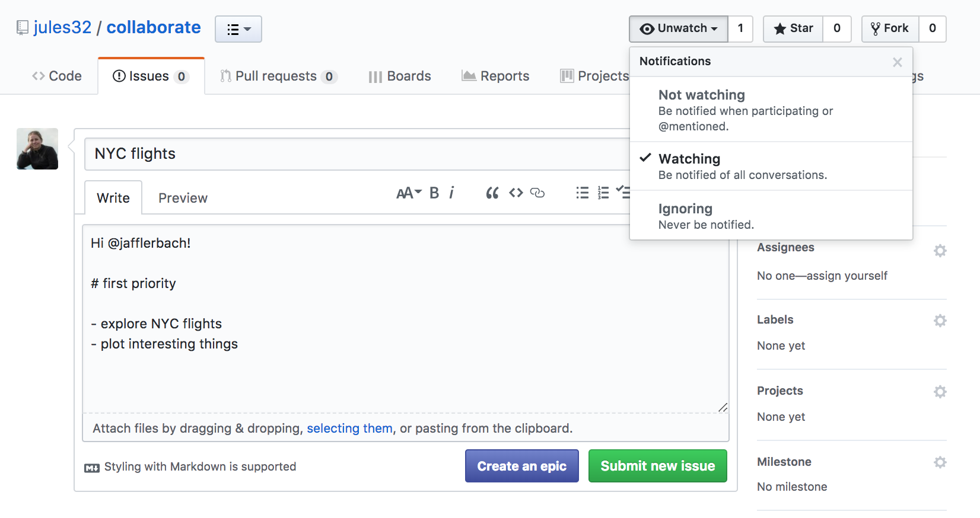
Task: Click the user avatar thumbnail
Action: [x=37, y=149]
